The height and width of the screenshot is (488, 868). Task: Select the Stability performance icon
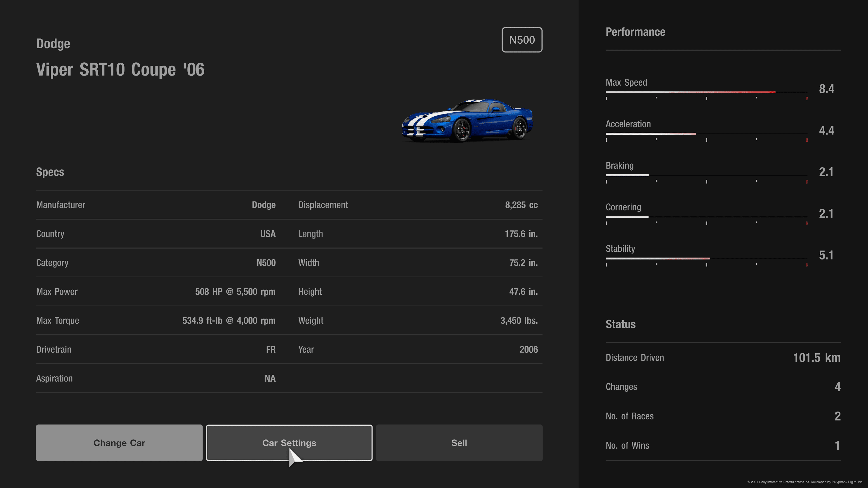tap(620, 249)
